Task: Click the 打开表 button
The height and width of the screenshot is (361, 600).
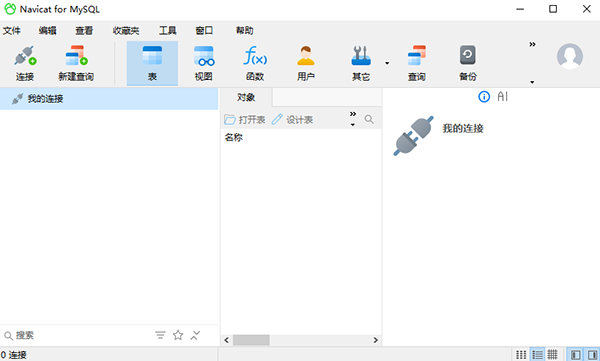Action: click(245, 120)
